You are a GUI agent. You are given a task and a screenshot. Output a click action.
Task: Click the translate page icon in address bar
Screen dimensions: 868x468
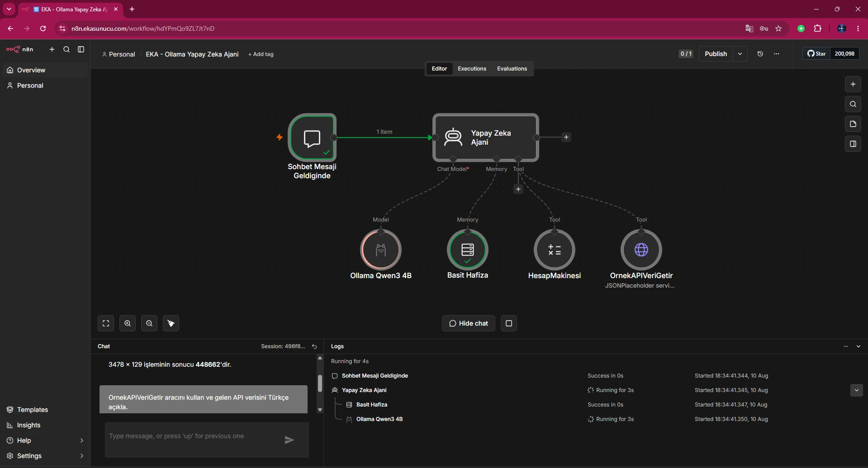[x=749, y=28]
